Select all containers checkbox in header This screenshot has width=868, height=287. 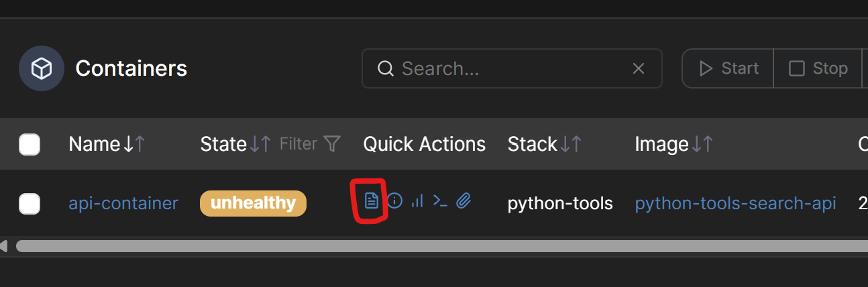tap(30, 144)
